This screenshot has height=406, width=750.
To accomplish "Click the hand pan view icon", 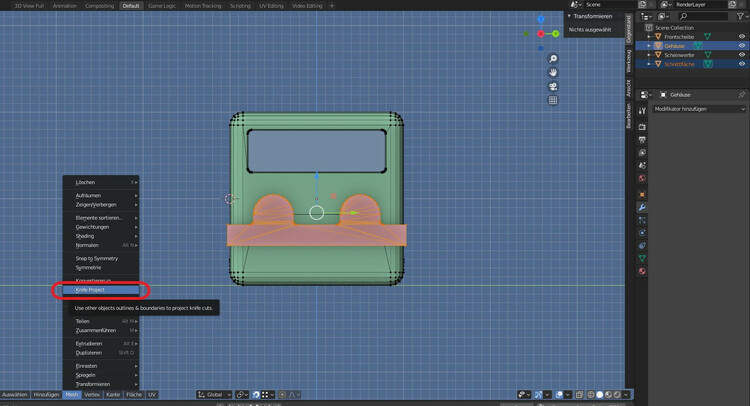I will tap(553, 72).
